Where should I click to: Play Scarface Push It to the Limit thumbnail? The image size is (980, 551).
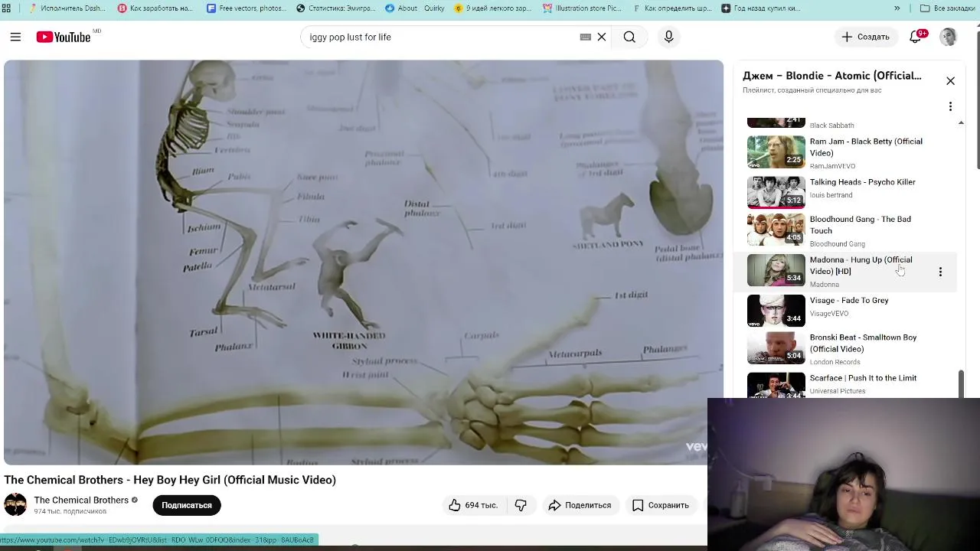(x=776, y=386)
